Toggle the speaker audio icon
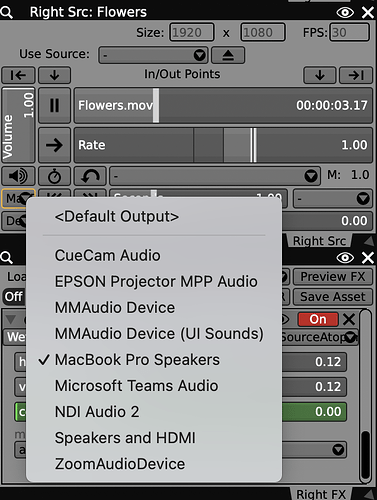 tap(18, 176)
